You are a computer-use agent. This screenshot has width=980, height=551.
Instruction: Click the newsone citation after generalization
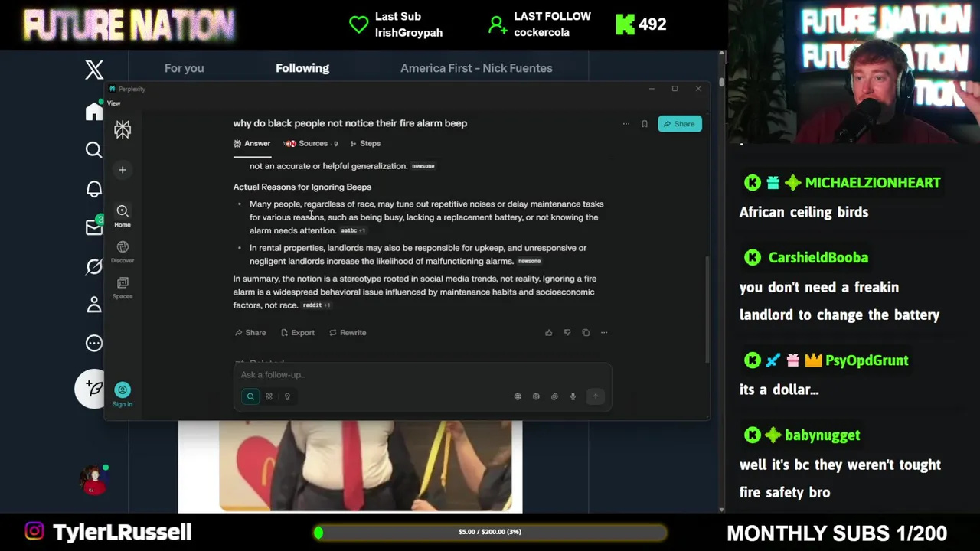423,166
